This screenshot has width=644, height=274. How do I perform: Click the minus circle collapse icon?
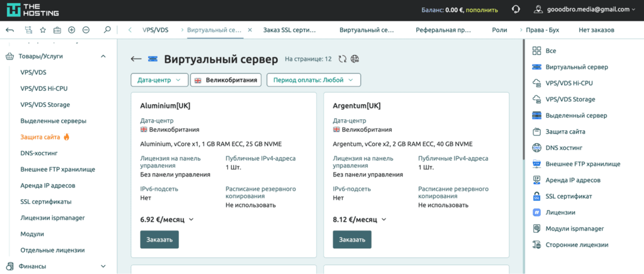(86, 30)
